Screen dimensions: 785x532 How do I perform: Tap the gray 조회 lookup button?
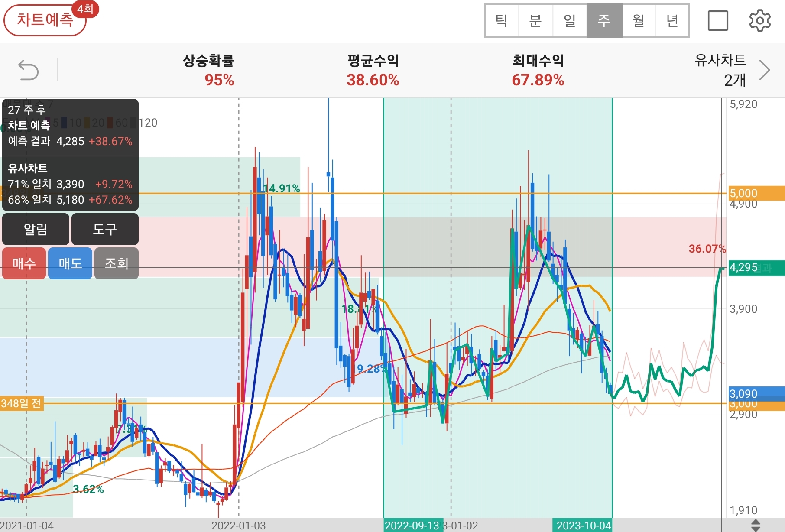click(117, 263)
